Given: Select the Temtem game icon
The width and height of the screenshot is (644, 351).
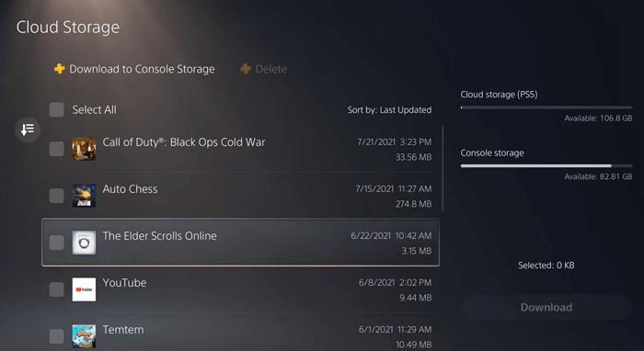Looking at the screenshot, I should (85, 336).
